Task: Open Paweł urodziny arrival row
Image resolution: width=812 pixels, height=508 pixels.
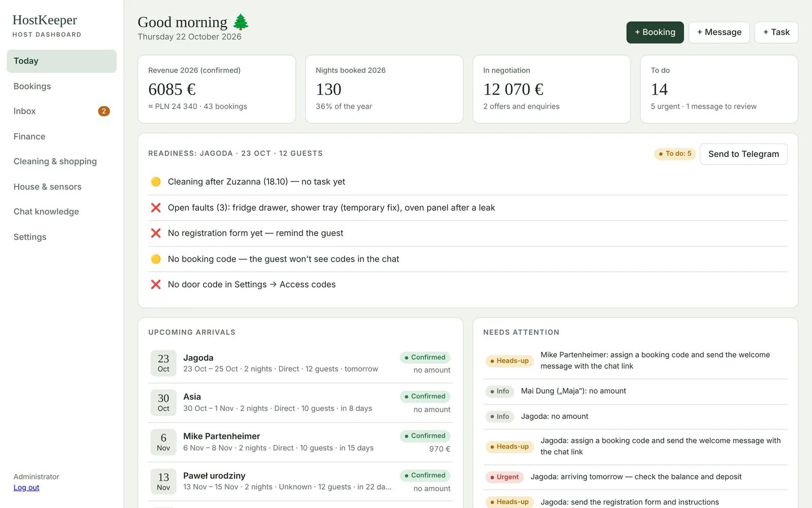Action: pyautogui.click(x=300, y=482)
